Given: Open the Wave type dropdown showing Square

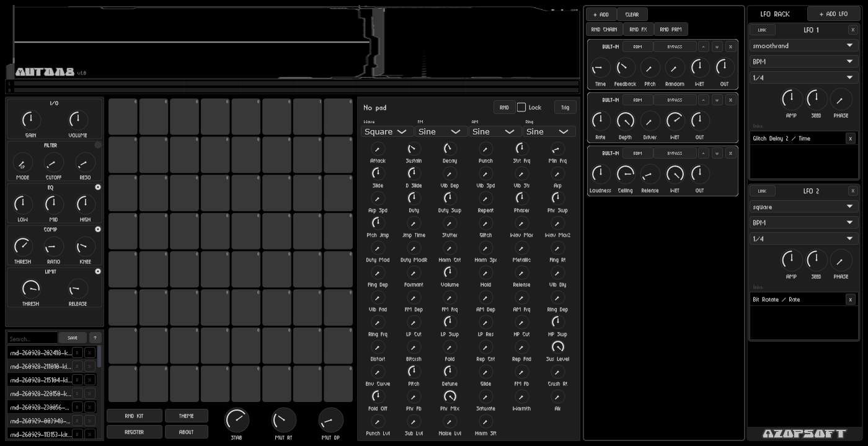Looking at the screenshot, I should click(388, 131).
